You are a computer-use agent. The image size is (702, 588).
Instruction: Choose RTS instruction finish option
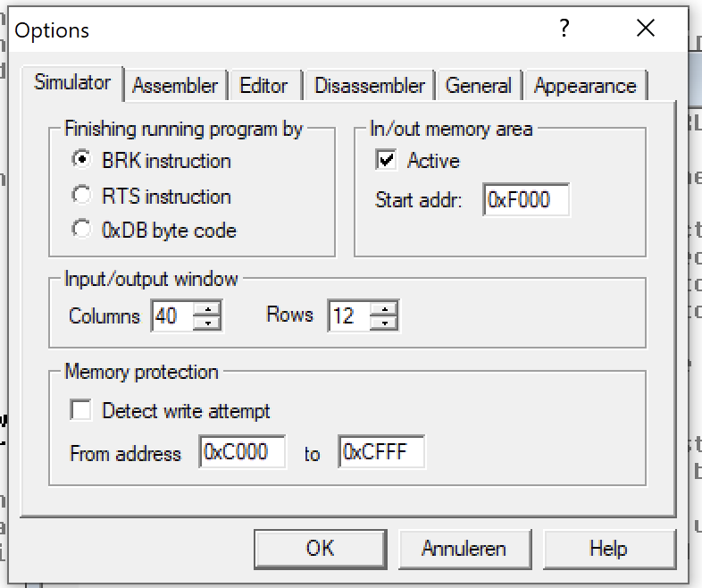pyautogui.click(x=82, y=196)
